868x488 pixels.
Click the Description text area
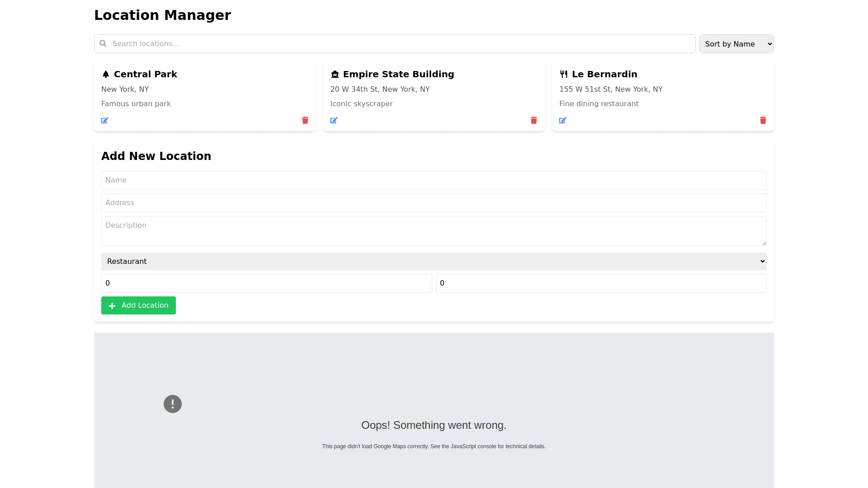point(434,231)
